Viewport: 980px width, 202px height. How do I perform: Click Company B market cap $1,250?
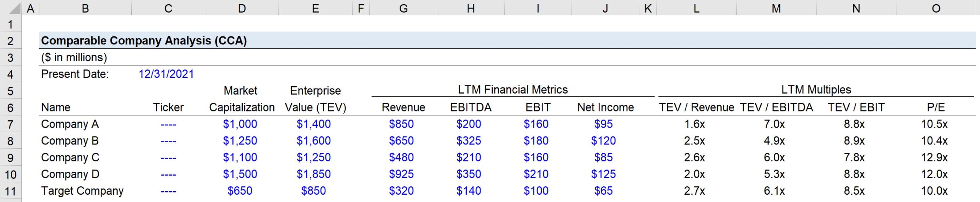click(240, 141)
